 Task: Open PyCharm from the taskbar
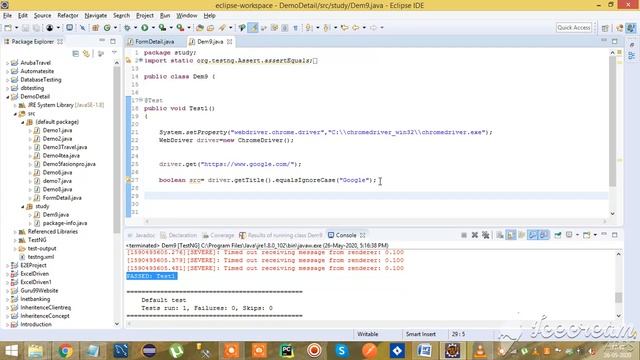pos(287,351)
